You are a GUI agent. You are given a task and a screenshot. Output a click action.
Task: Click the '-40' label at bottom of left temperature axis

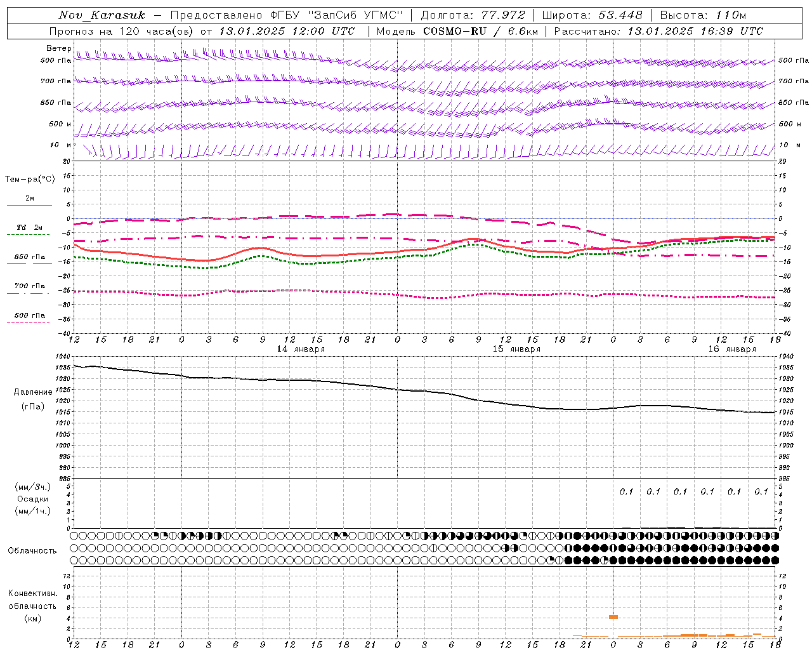point(65,333)
